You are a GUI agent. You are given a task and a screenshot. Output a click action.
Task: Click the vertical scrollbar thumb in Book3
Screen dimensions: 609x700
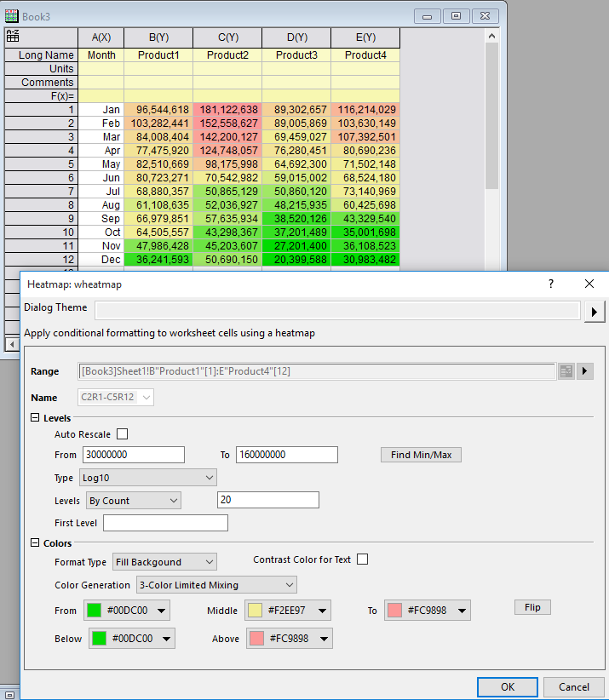(x=491, y=116)
